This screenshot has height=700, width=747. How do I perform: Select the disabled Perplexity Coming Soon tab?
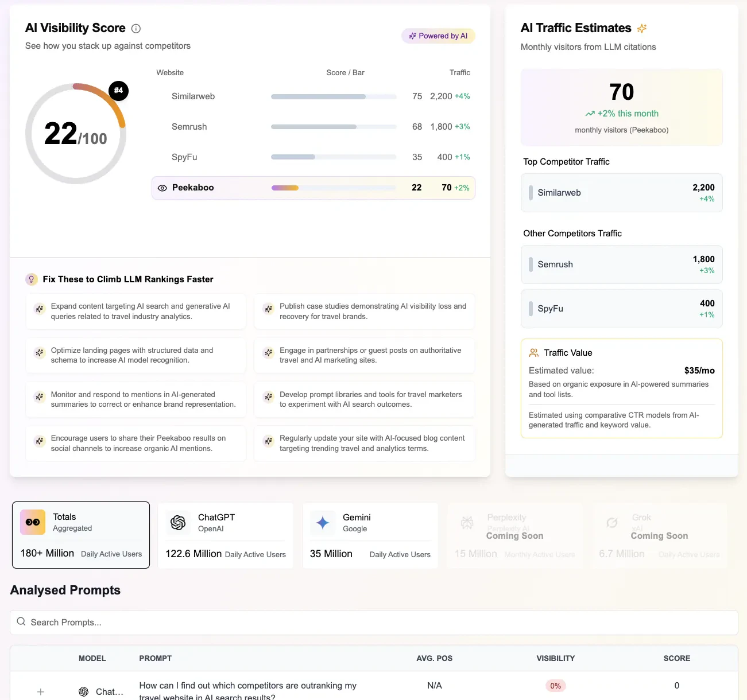click(515, 535)
